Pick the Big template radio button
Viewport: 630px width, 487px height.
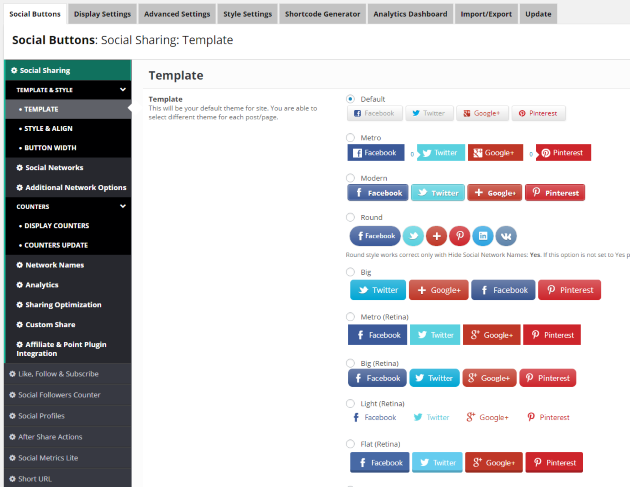pos(350,272)
